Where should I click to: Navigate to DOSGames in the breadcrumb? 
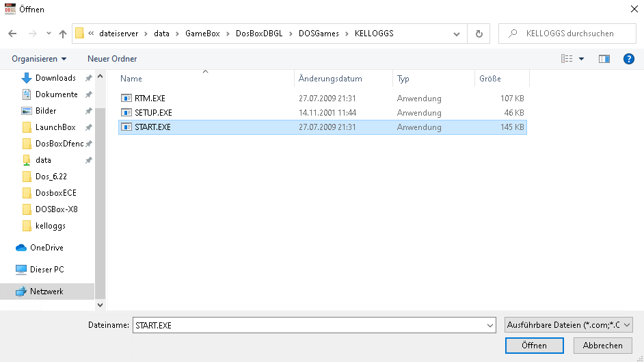(319, 34)
